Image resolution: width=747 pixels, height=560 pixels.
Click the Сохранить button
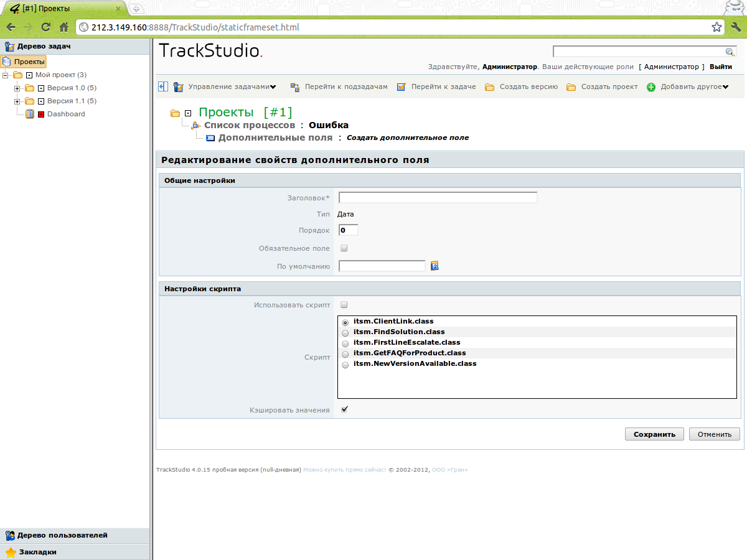[x=654, y=434]
